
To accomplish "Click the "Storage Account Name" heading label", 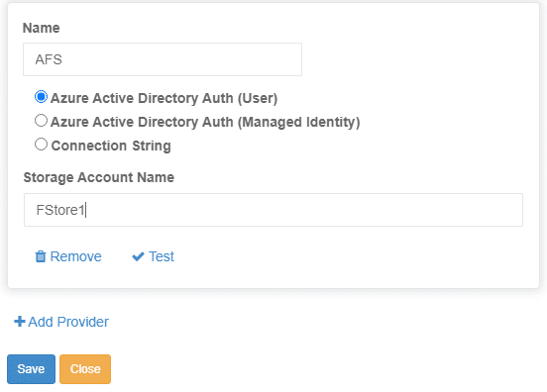I will coord(99,177).
